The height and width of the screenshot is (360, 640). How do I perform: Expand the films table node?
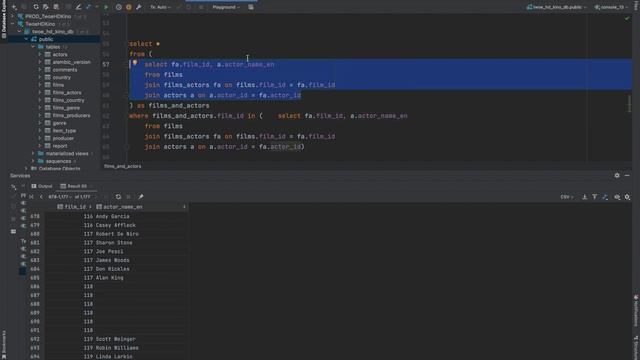pyautogui.click(x=40, y=85)
